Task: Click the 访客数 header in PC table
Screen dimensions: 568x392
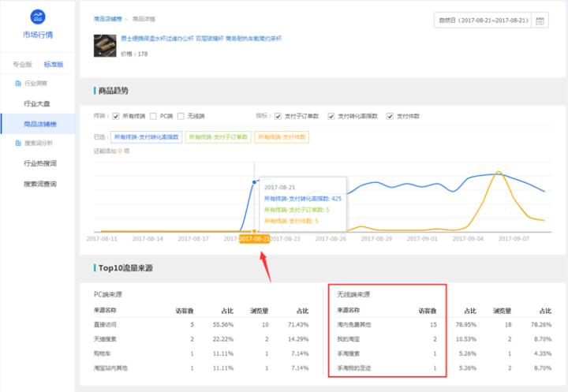Action: coord(185,311)
